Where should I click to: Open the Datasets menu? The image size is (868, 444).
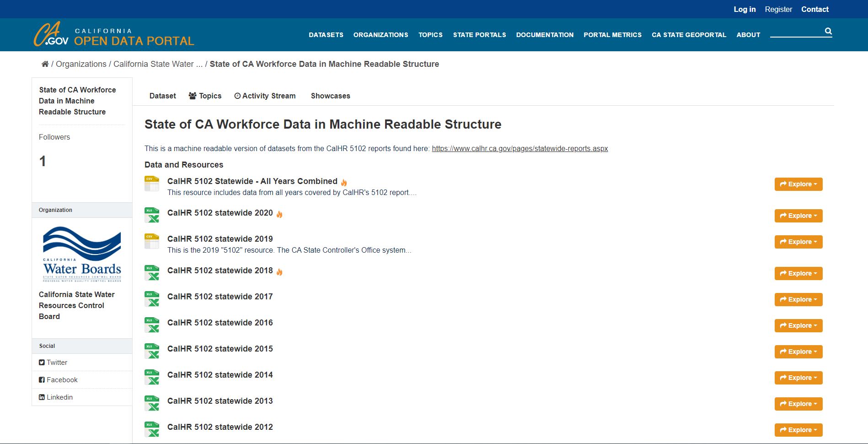[326, 35]
